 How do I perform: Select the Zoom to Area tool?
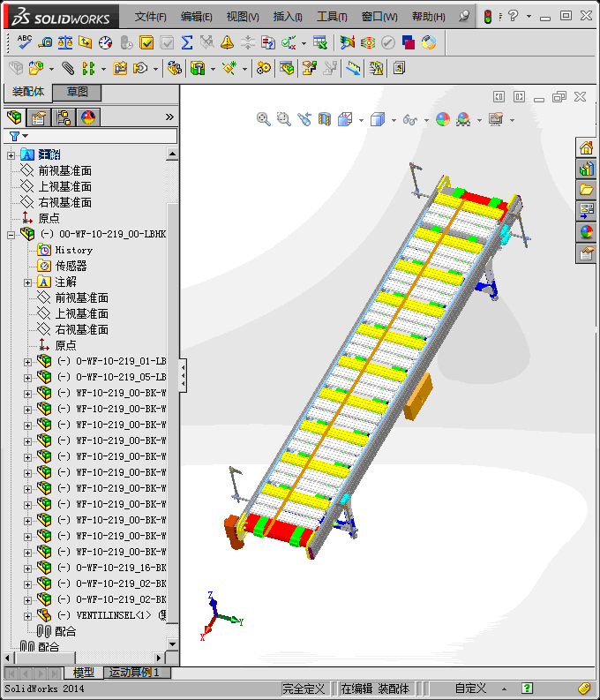click(284, 119)
